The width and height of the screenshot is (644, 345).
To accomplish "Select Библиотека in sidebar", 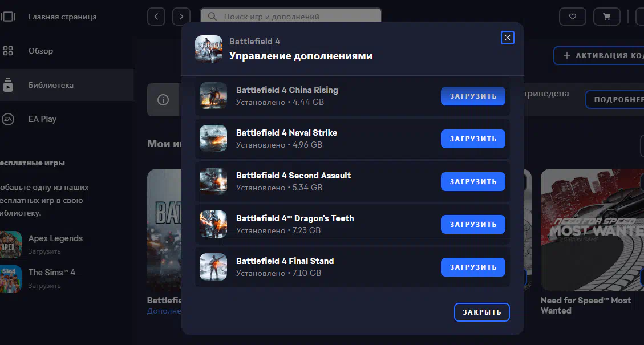I will (51, 85).
